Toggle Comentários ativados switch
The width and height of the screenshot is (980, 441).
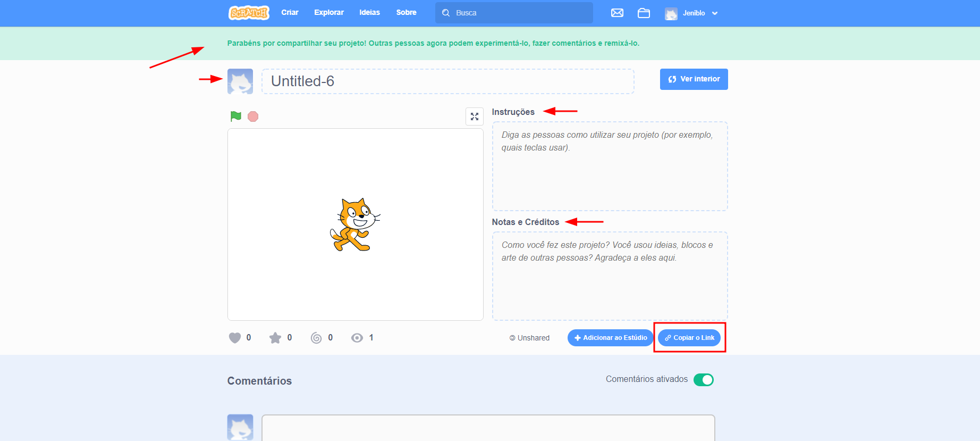[704, 380]
